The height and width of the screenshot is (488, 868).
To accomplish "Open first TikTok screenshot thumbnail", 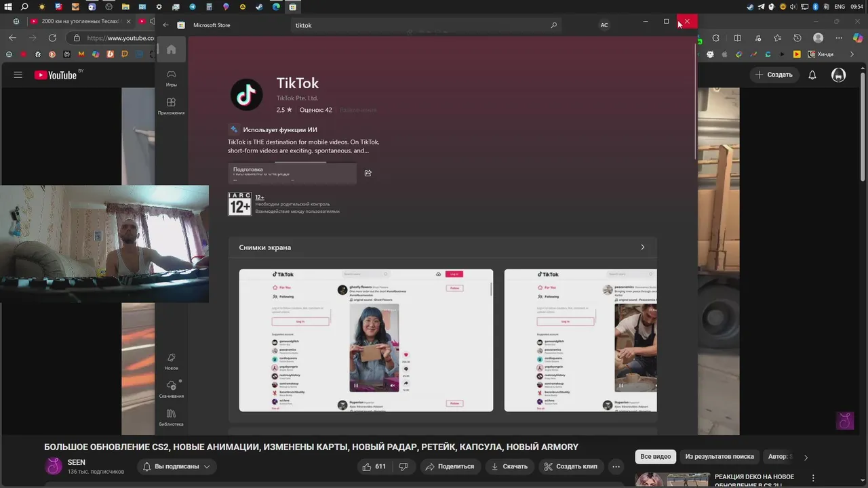I will (366, 340).
